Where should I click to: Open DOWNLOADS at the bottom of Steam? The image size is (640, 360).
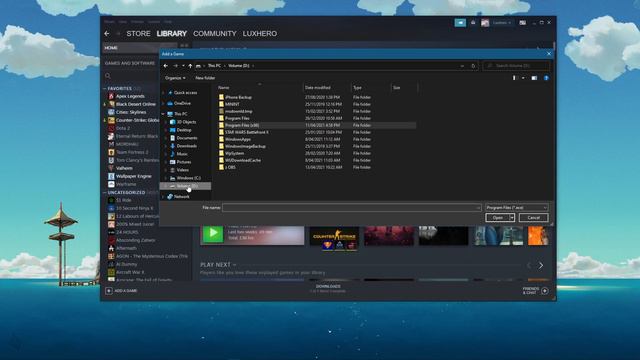click(x=328, y=288)
